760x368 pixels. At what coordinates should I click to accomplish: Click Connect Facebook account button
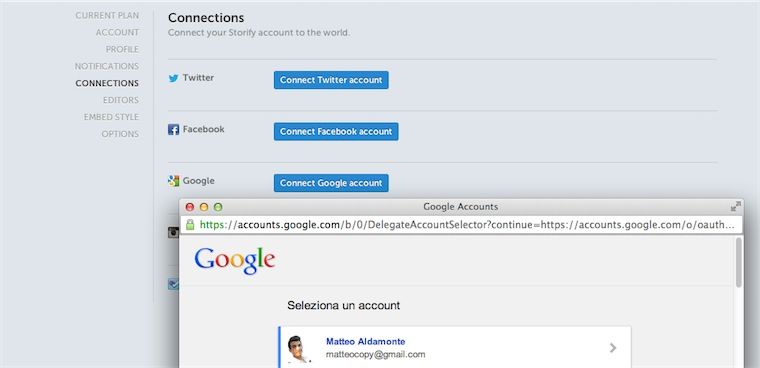point(336,131)
